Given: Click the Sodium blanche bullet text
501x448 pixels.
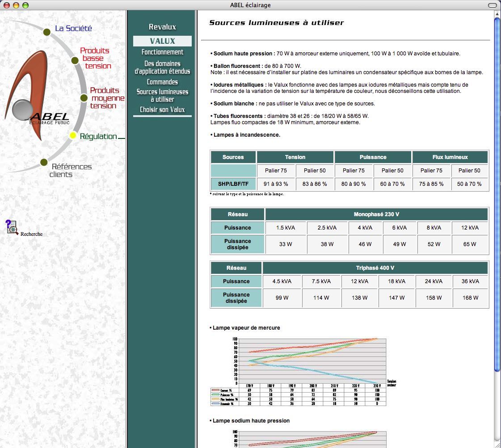Looking at the screenshot, I should pyautogui.click(x=292, y=104).
